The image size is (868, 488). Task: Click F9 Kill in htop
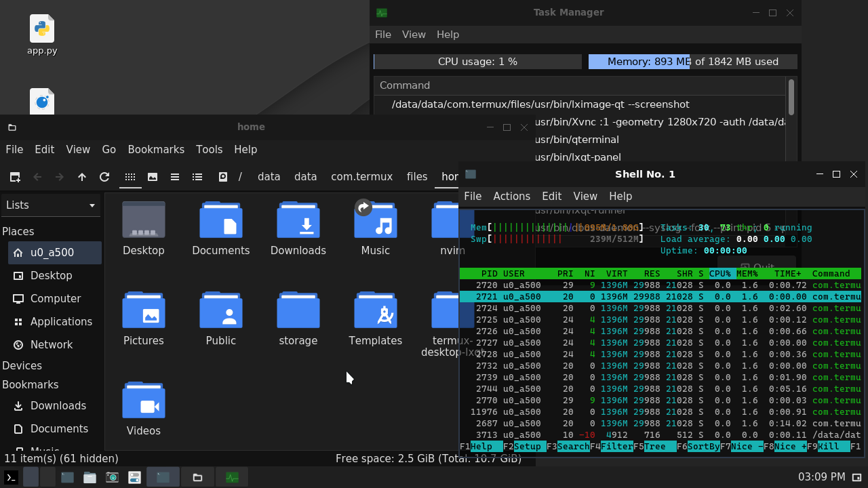[829, 447]
